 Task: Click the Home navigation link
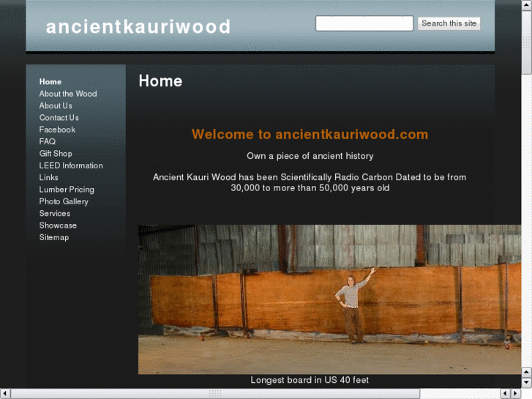click(50, 82)
